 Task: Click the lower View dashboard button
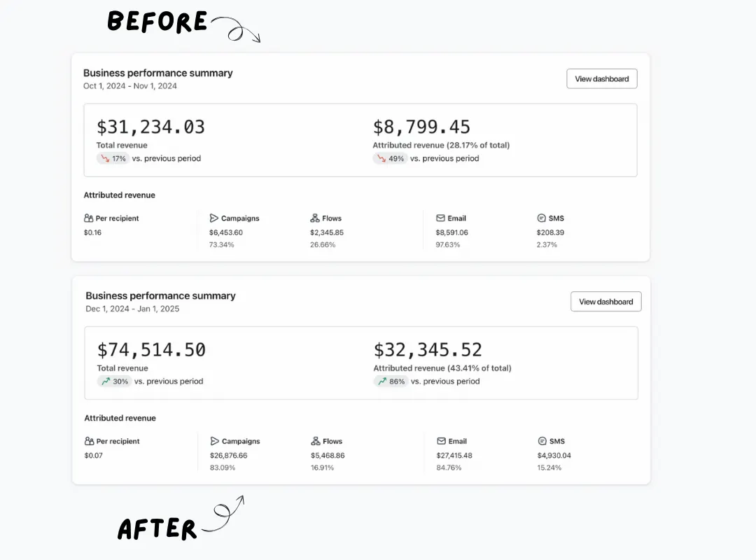tap(606, 302)
